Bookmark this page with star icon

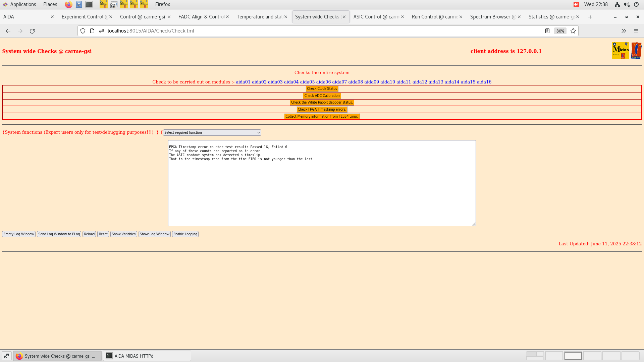click(x=573, y=31)
